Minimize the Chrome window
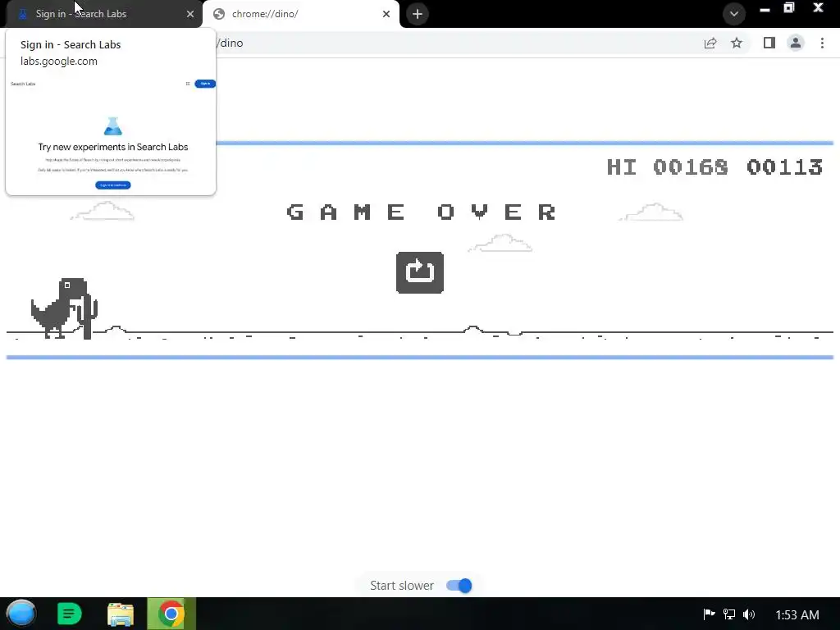Viewport: 840px width, 630px height. (765, 9)
